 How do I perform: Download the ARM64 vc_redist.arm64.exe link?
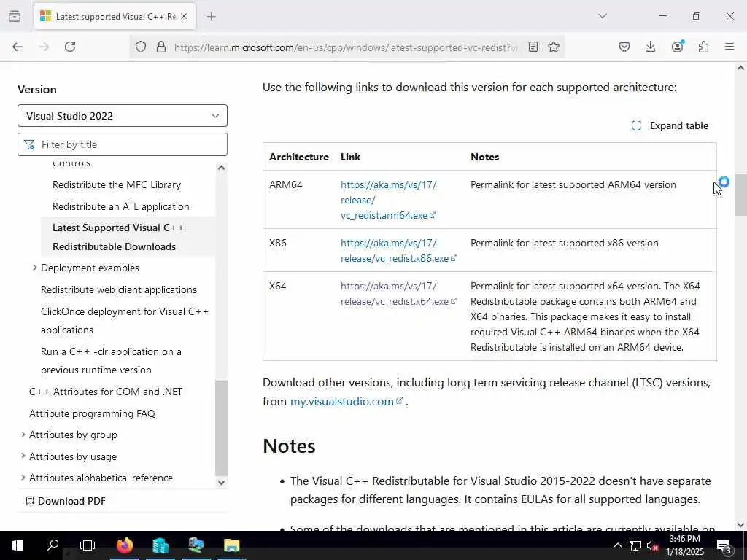coord(388,200)
